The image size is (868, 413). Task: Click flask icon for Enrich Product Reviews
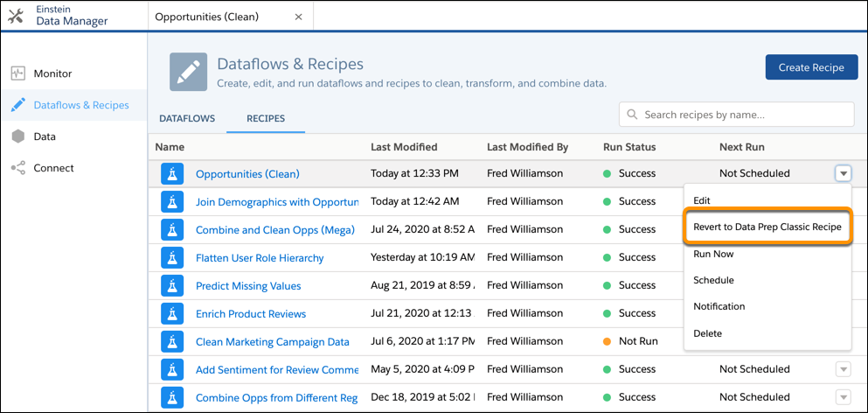[x=172, y=314]
